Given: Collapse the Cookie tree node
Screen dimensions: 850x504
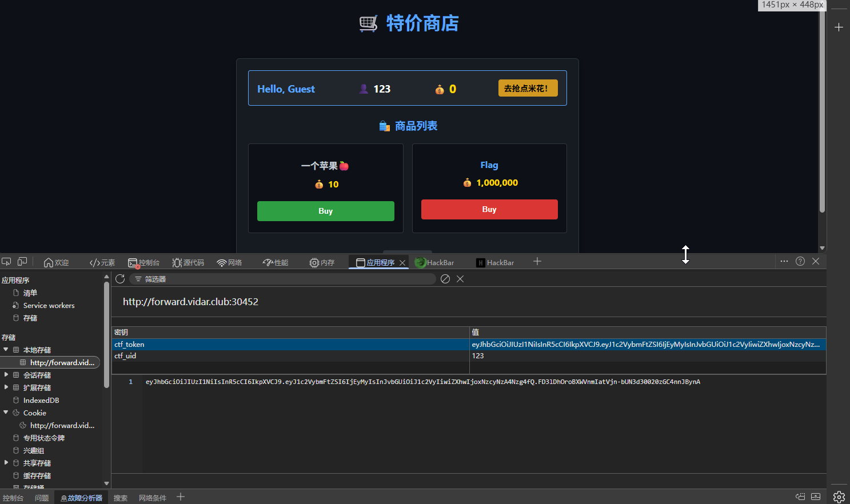Looking at the screenshot, I should point(6,413).
